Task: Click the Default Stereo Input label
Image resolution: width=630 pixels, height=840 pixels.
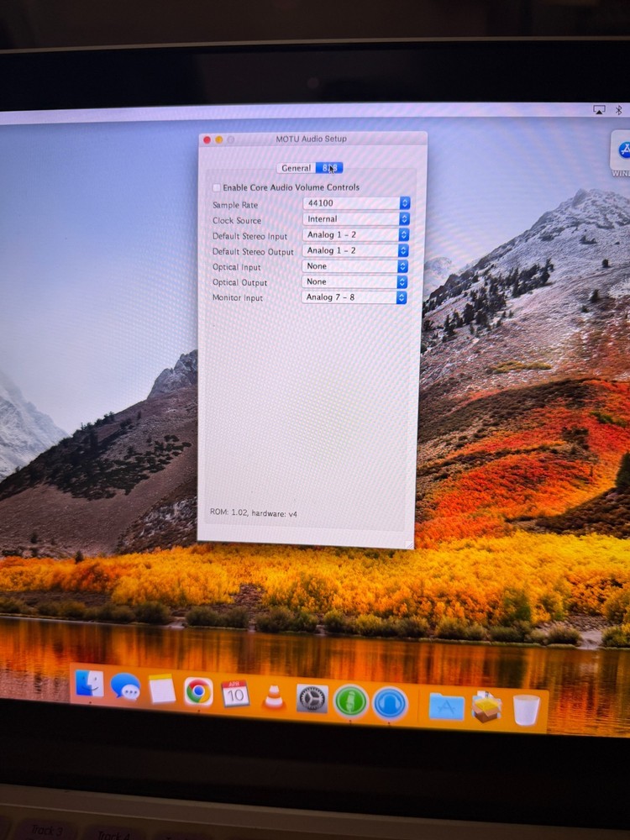Action: point(249,236)
